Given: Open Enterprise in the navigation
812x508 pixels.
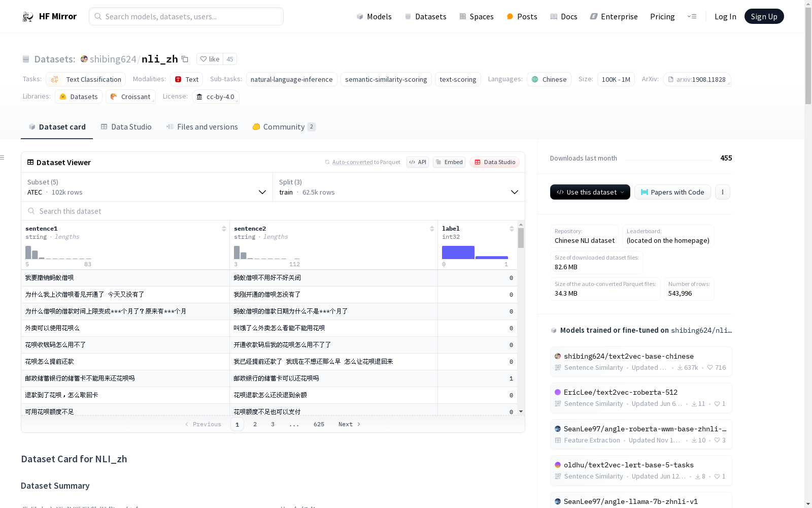Looking at the screenshot, I should 614,16.
